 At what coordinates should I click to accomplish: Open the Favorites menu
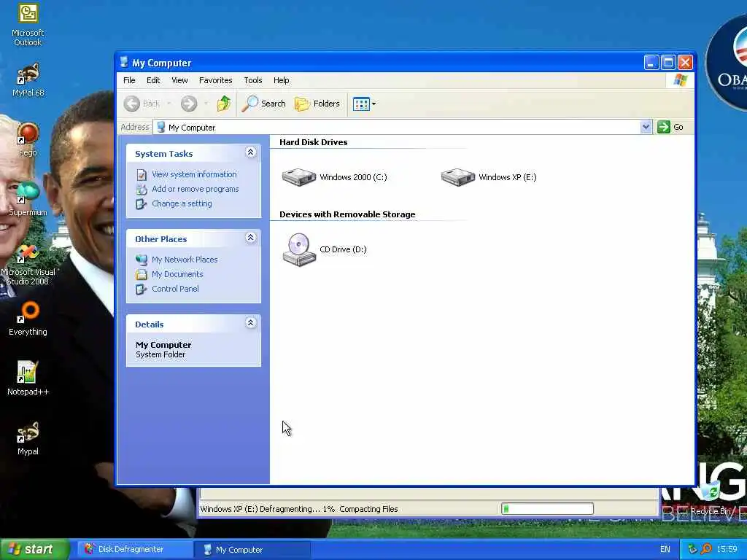tap(215, 80)
